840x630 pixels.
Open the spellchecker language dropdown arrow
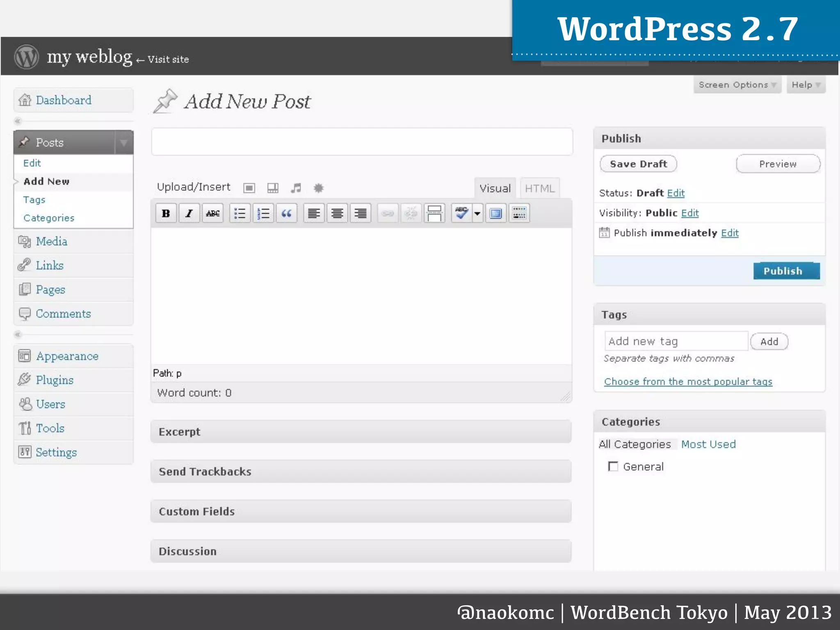(477, 213)
